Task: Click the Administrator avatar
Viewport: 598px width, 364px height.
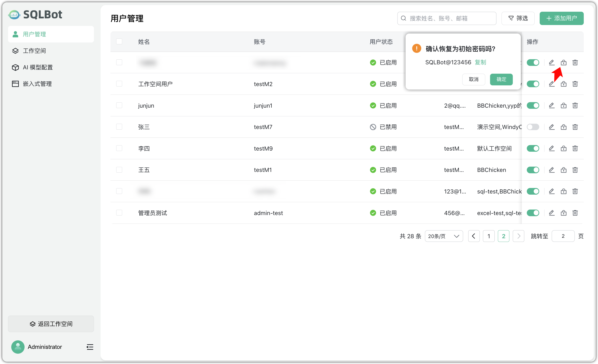Action: [x=17, y=347]
